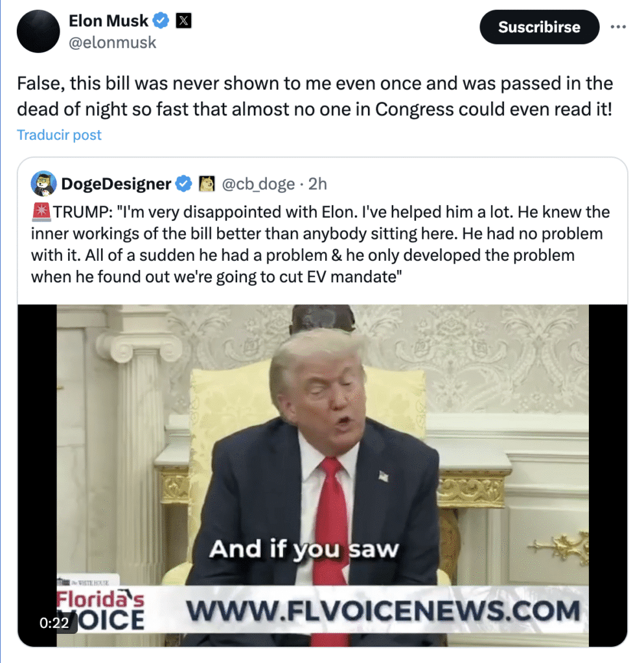Screen dimensions: 644x663
Task: Click the main post text starting with False
Action: pyautogui.click(x=315, y=96)
